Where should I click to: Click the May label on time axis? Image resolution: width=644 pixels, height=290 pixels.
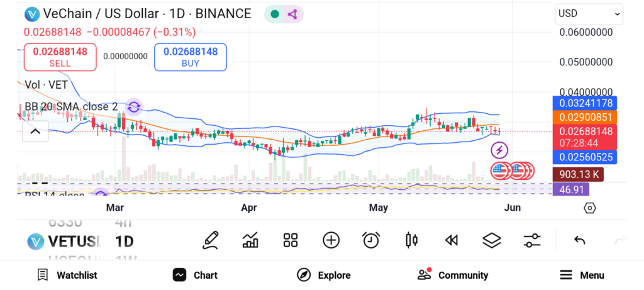378,208
